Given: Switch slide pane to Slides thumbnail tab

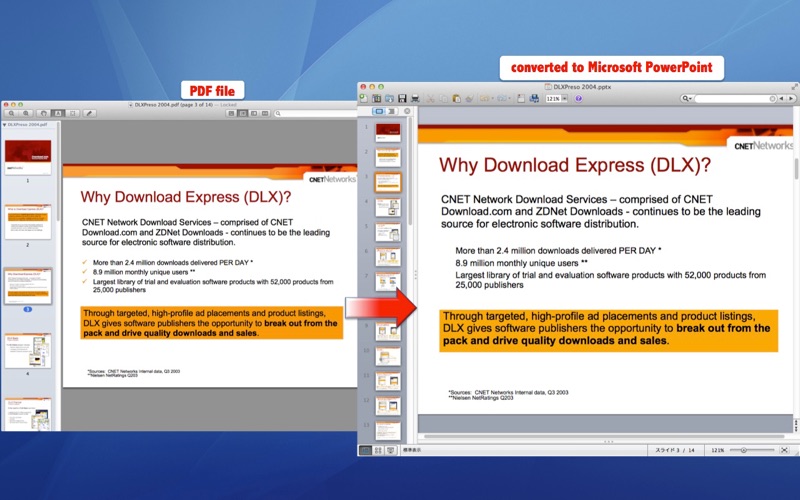Looking at the screenshot, I should point(379,111).
